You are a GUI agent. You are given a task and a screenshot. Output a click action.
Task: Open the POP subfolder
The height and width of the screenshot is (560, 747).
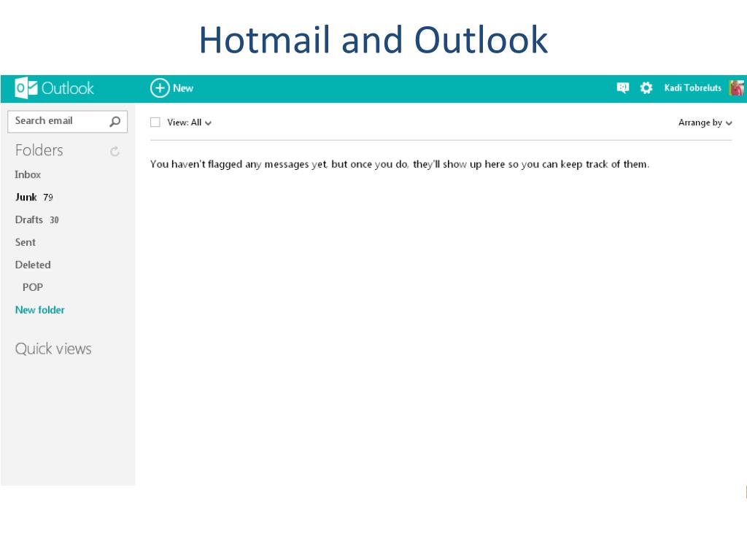33,287
